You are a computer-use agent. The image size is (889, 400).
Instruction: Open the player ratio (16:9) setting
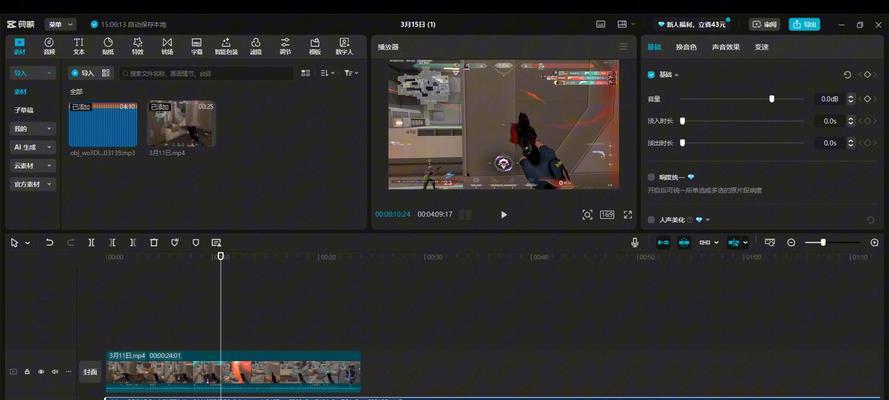click(607, 215)
